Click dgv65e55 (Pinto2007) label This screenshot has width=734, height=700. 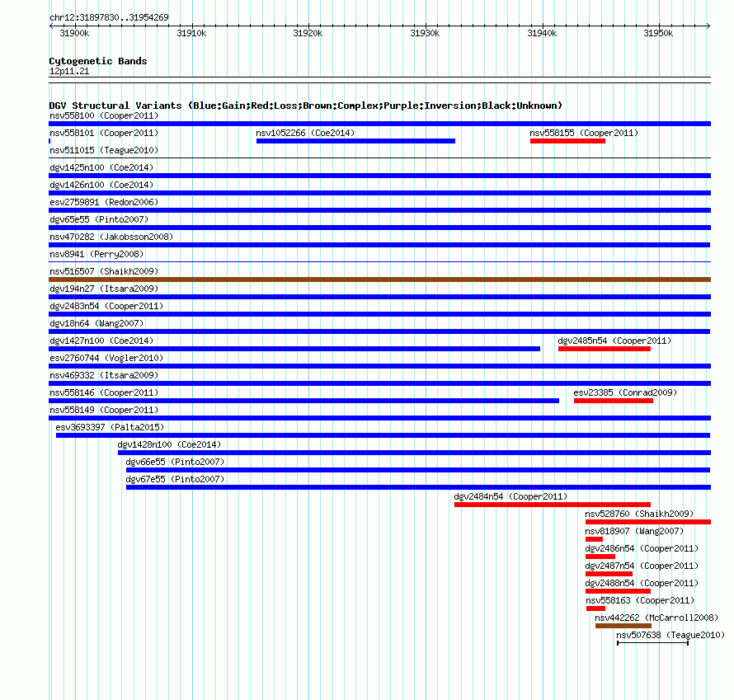(99, 219)
